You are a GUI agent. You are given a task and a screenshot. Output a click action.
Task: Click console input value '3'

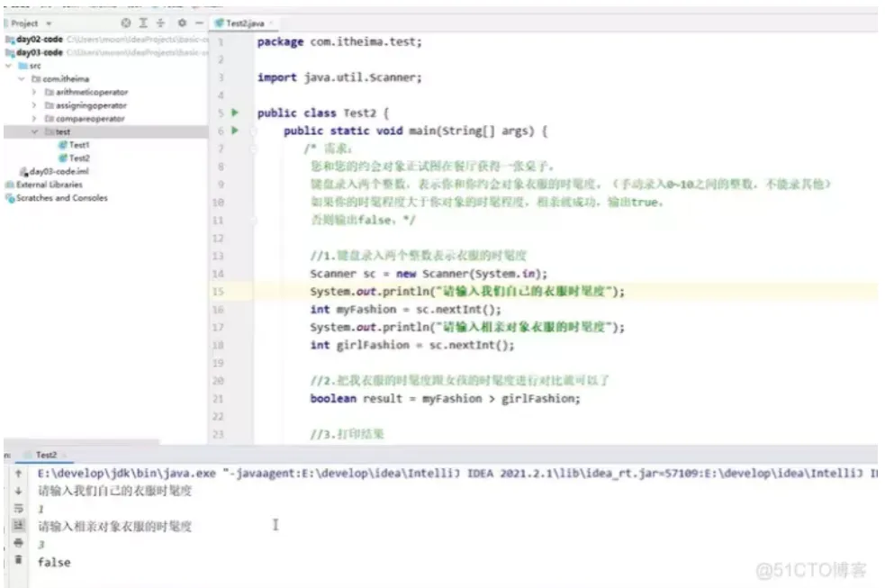pyautogui.click(x=41, y=545)
